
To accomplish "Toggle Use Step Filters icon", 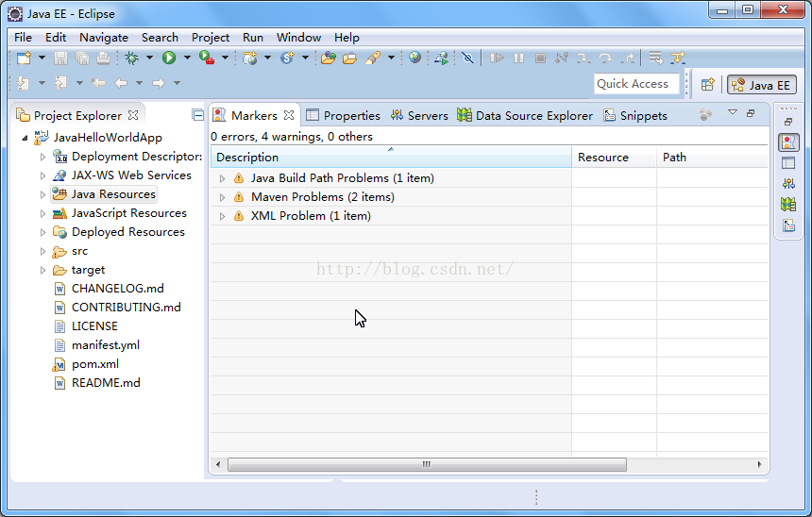I will pyautogui.click(x=678, y=58).
